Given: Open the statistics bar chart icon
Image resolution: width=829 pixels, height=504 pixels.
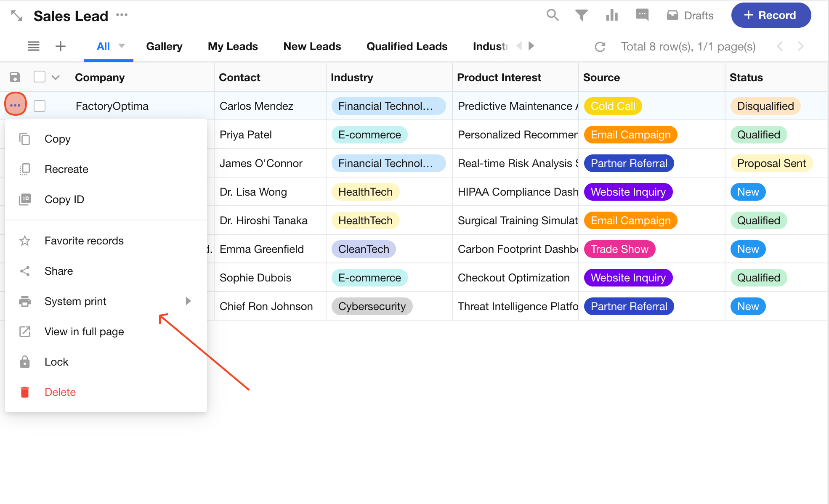Looking at the screenshot, I should pos(611,15).
